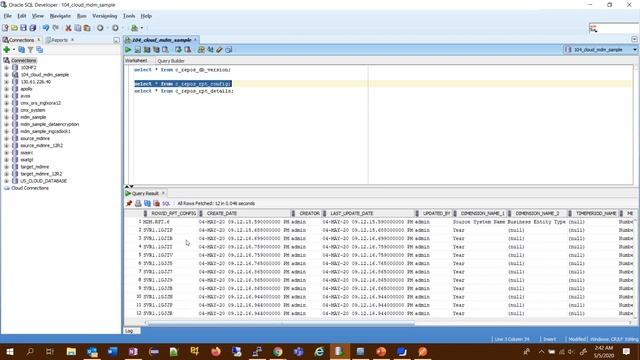The image size is (640, 360).
Task: Switch to the Query Builder tab
Action: (171, 61)
